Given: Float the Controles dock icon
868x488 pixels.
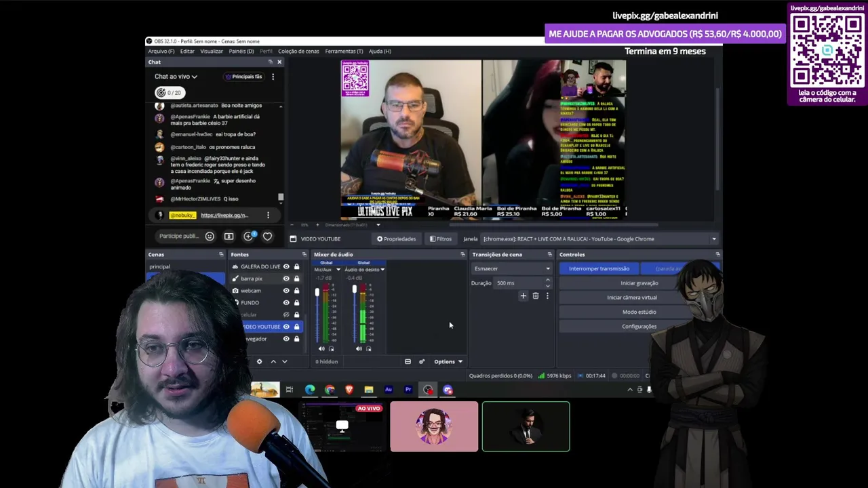Looking at the screenshot, I should pos(717,254).
